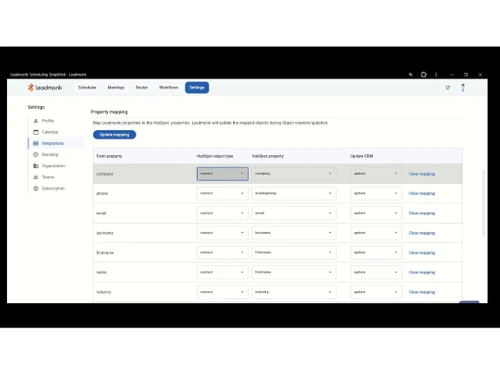Clear mapping for the industry row
Viewport: 500px width, 375px height.
pos(422,292)
